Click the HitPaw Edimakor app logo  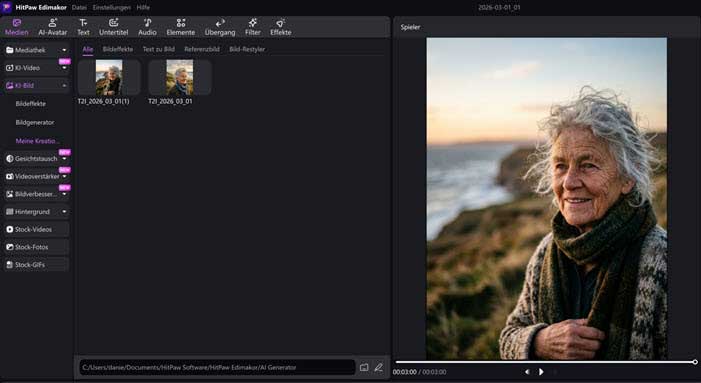[6, 7]
